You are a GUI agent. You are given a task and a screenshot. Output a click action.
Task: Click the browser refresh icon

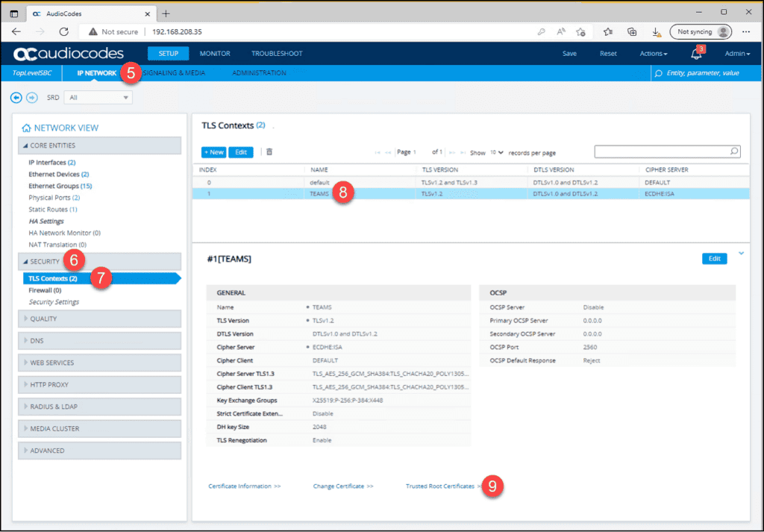tap(64, 31)
